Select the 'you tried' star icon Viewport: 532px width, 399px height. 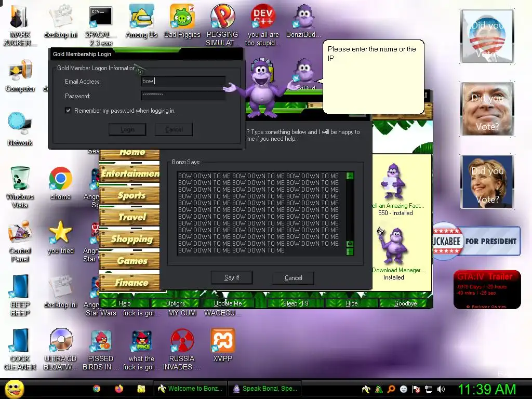[x=60, y=237]
